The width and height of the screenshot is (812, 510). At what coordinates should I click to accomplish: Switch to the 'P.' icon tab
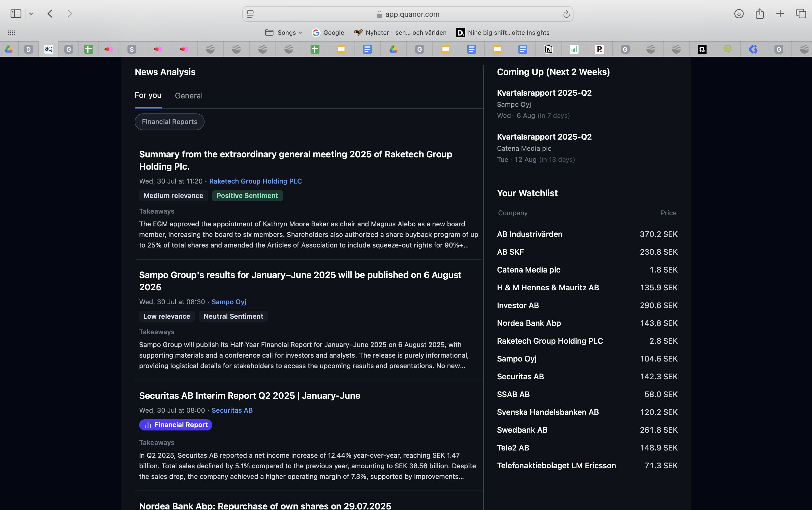(600, 49)
